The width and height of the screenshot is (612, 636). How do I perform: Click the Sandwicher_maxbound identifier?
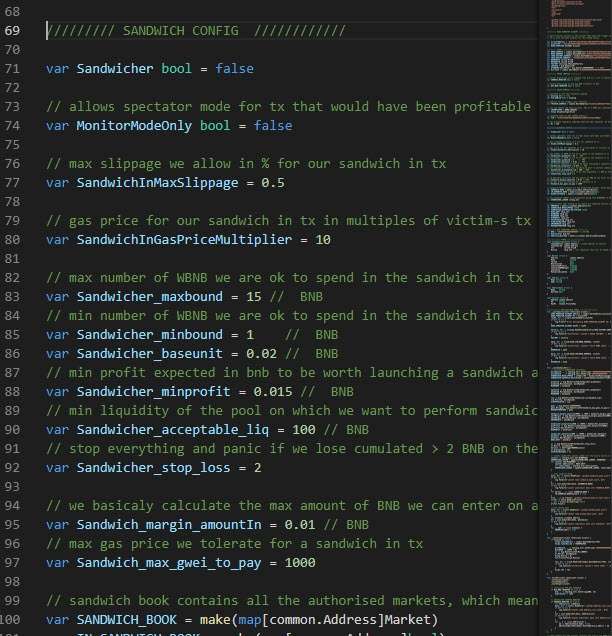point(150,297)
